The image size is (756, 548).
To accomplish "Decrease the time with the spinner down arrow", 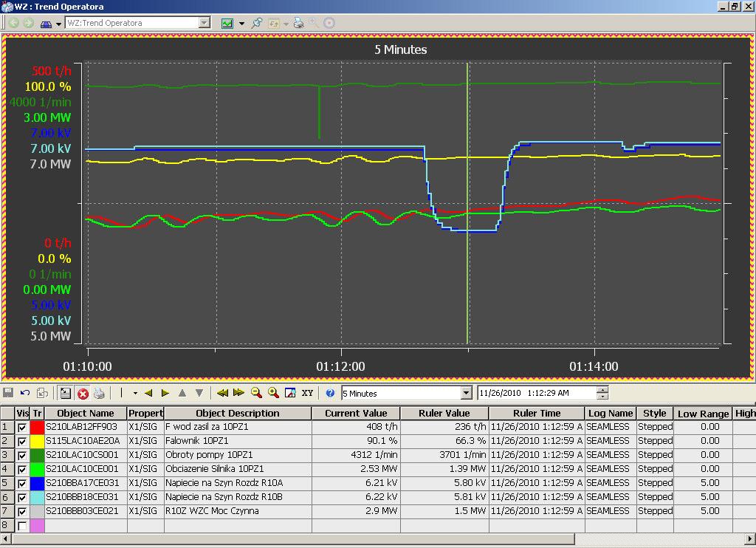I will coord(602,397).
